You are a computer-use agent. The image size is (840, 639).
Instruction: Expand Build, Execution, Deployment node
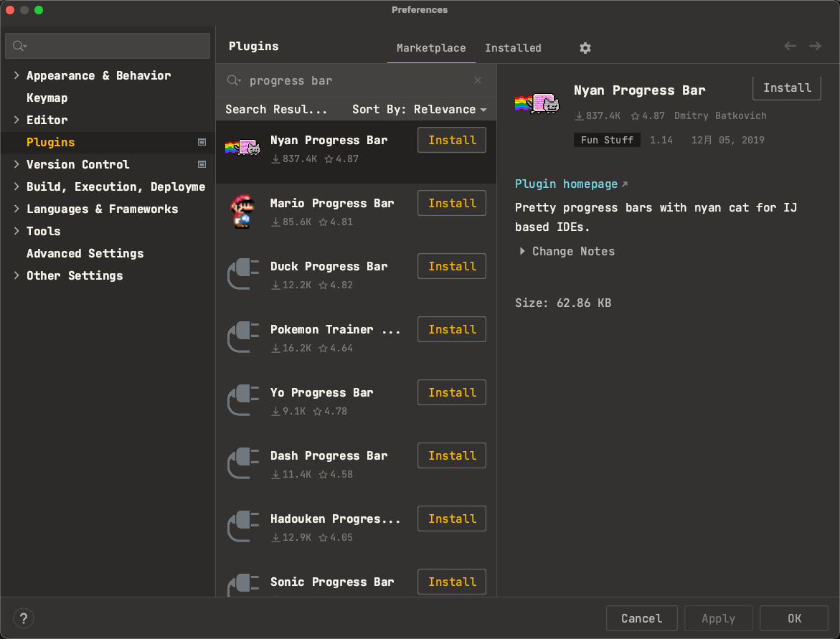click(x=16, y=186)
